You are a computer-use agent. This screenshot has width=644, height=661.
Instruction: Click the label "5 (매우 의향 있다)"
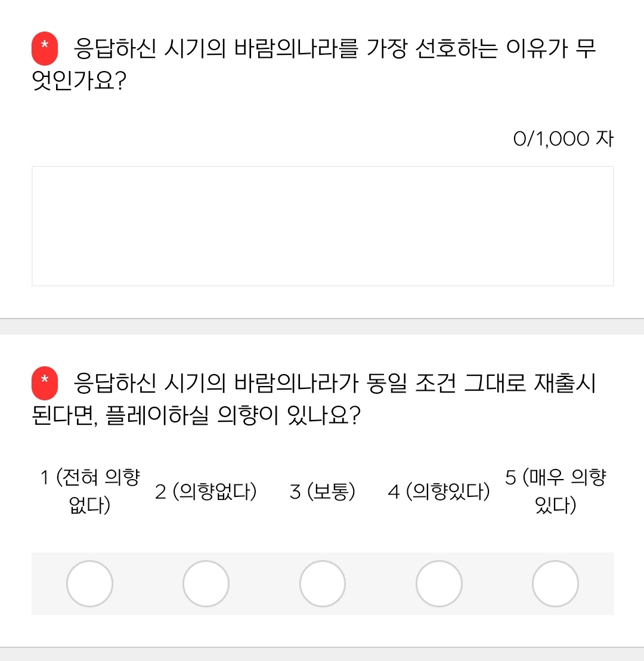coord(555,492)
